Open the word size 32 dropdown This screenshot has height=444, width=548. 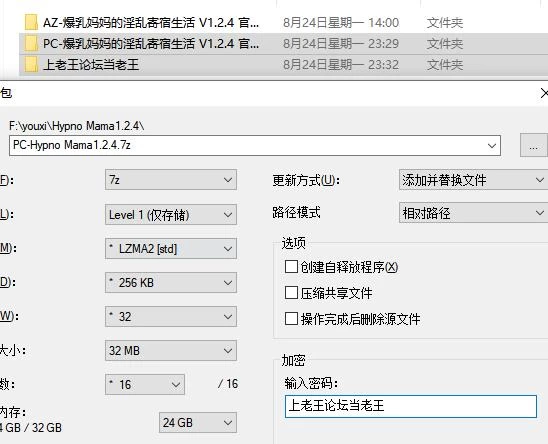(x=171, y=316)
